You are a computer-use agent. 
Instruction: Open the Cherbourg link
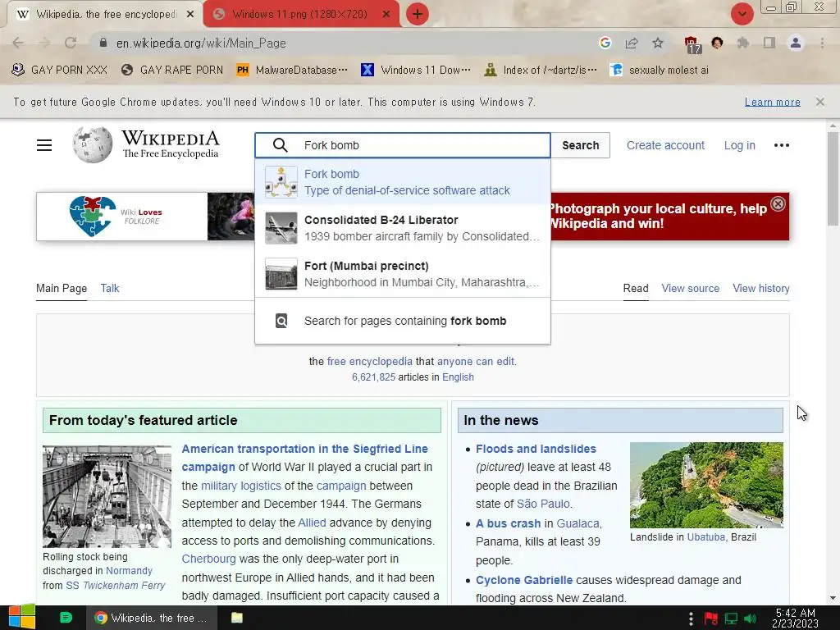208,559
